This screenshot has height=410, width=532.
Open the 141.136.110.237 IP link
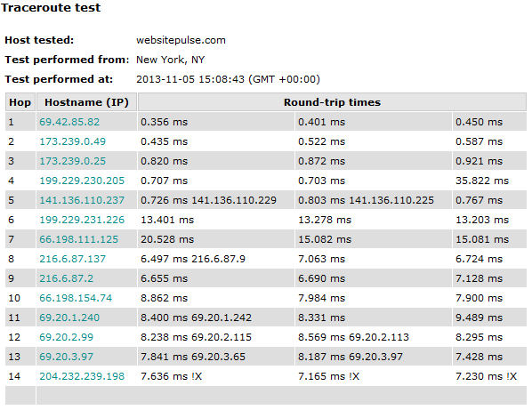pyautogui.click(x=82, y=200)
